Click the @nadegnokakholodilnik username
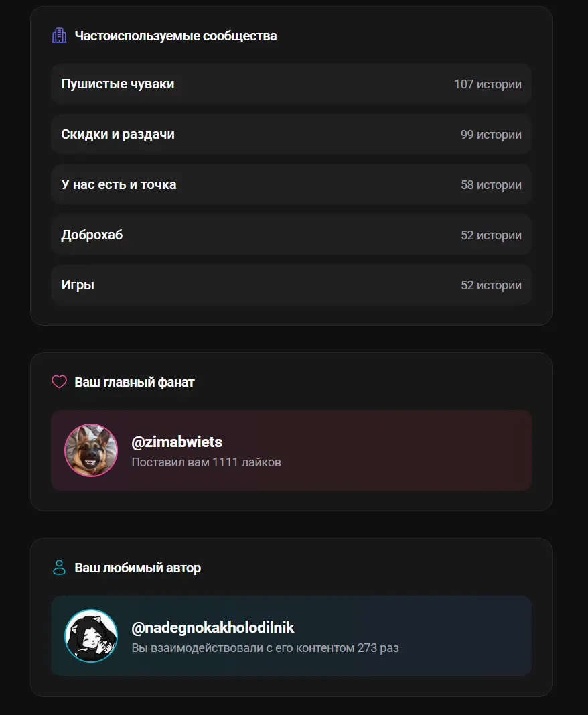This screenshot has width=588, height=715. pos(213,628)
